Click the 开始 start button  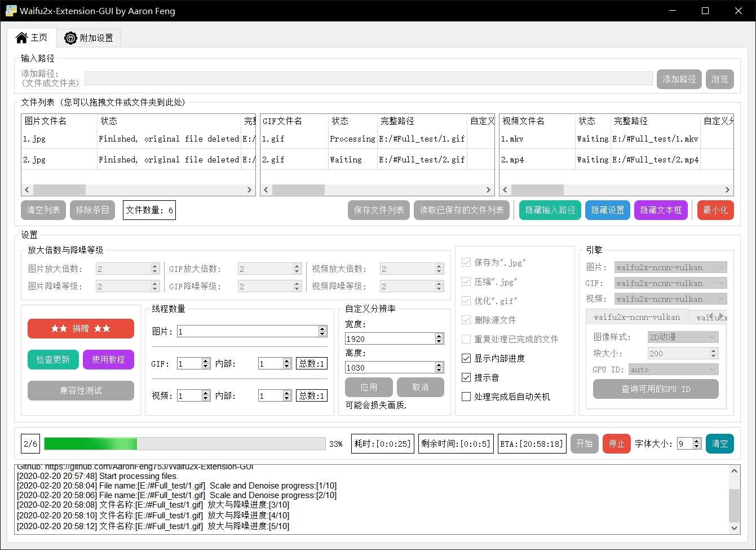[x=585, y=444]
